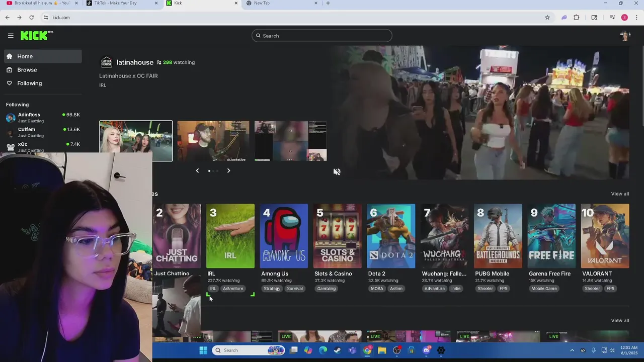View all in lower live streams section
The image size is (644, 362).
pyautogui.click(x=620, y=320)
